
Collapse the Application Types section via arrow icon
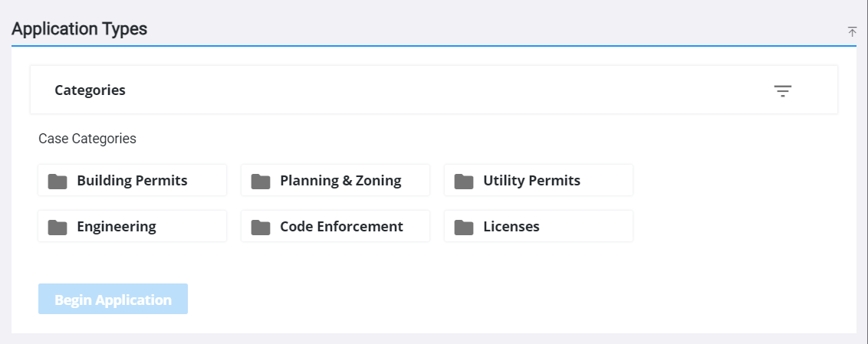pos(852,32)
